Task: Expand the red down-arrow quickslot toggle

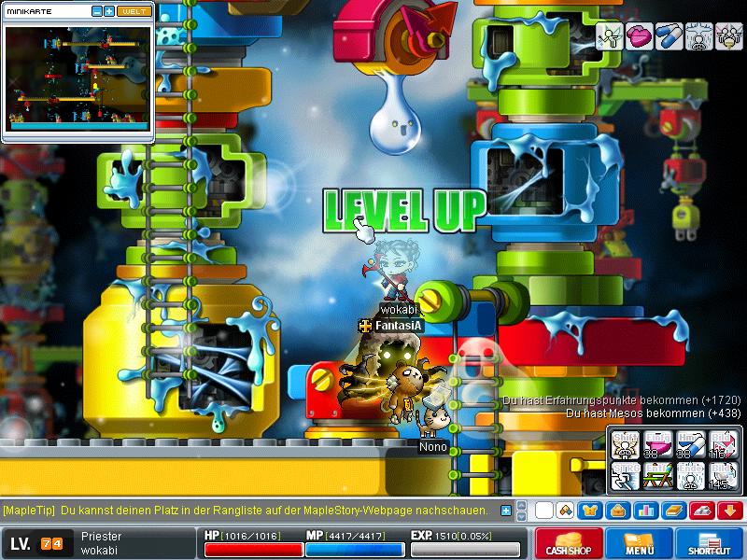Action: [x=728, y=511]
